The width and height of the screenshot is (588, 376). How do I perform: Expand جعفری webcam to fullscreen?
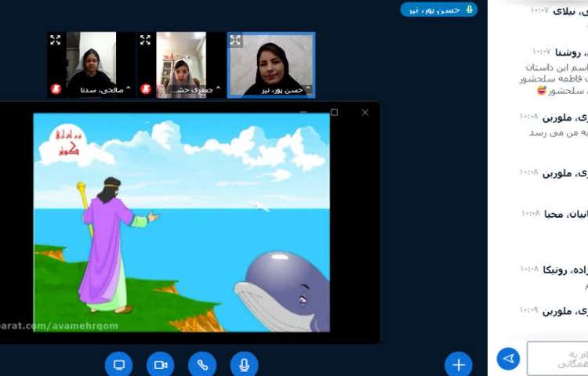(x=145, y=40)
